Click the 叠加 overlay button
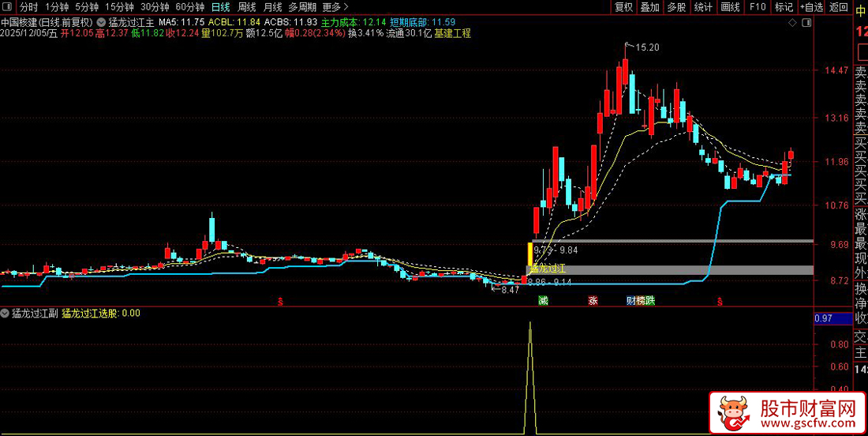The width and height of the screenshot is (868, 436). tap(650, 7)
